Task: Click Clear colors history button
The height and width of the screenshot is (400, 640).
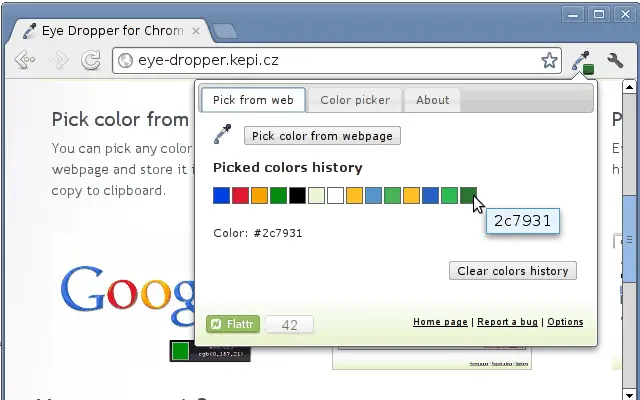Action: (513, 271)
